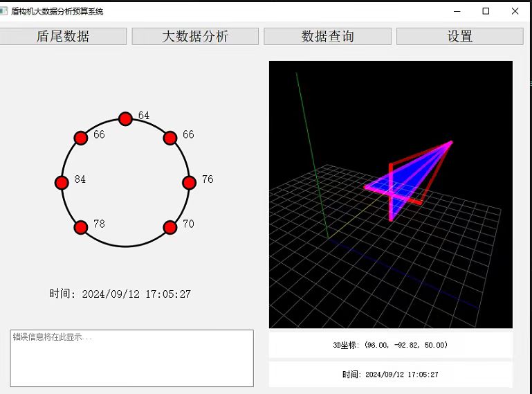532x394 pixels.
Task: Select the upper-left sensor dot labeled 66
Action: 81,138
